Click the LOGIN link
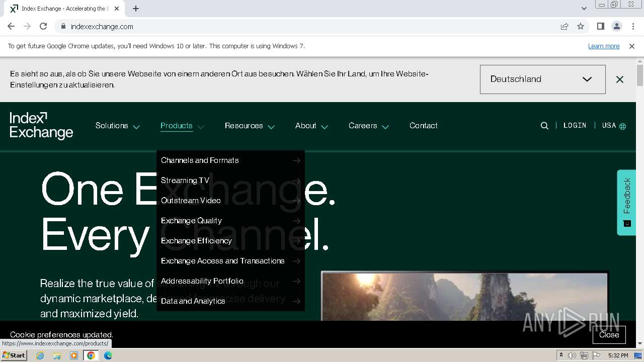644x362 pixels. pos(575,126)
